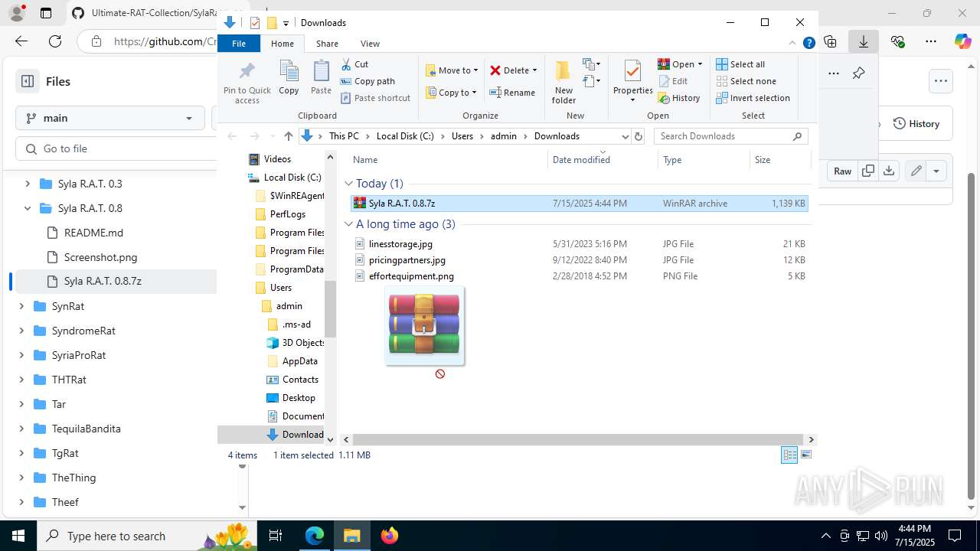The image size is (980, 551).
Task: Open Screenshot.png in file tree
Action: [100, 257]
